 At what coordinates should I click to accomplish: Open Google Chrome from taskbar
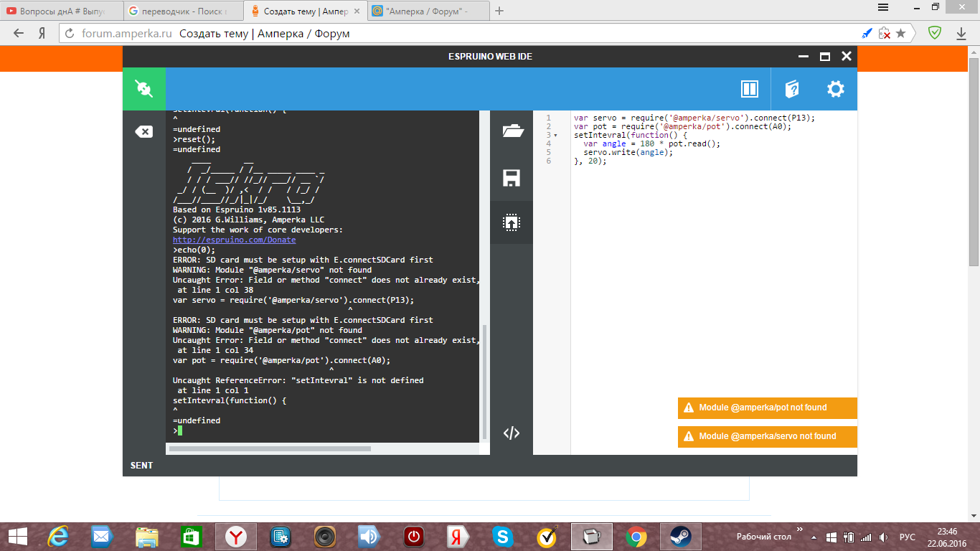(x=636, y=537)
